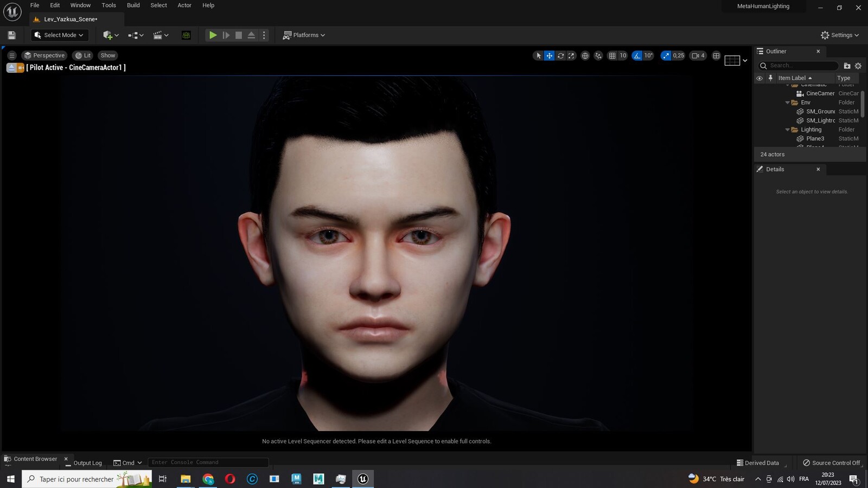Click the eject from pawn button

(251, 35)
